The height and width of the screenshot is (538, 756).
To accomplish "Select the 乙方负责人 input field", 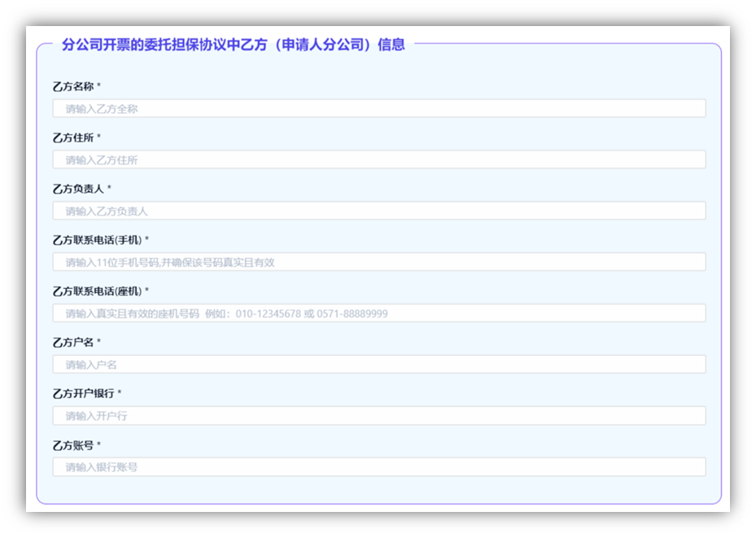I will pyautogui.click(x=378, y=211).
